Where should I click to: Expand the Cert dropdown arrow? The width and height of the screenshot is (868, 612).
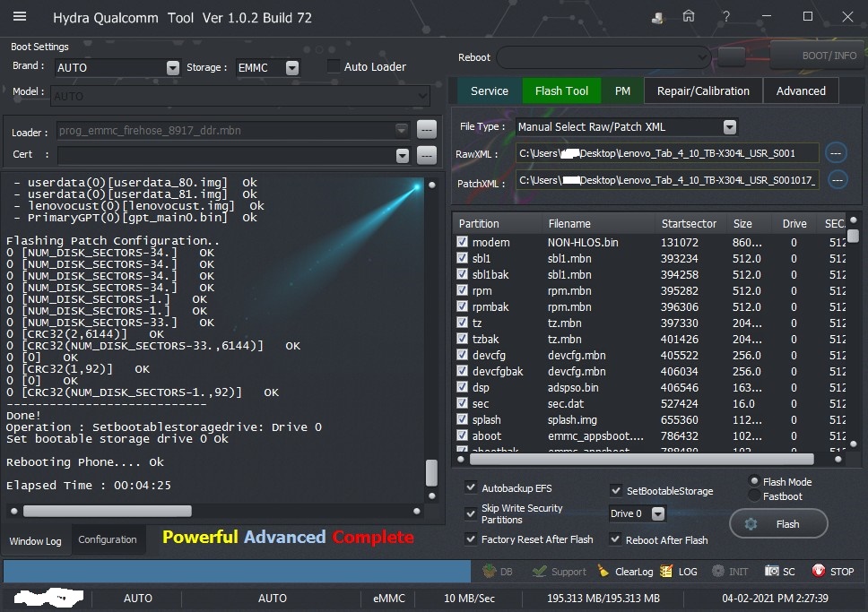click(x=403, y=156)
